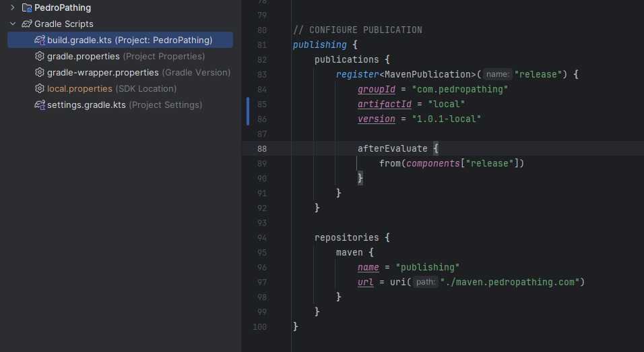Click the "./maven.pedropathing.com" string

[510, 282]
